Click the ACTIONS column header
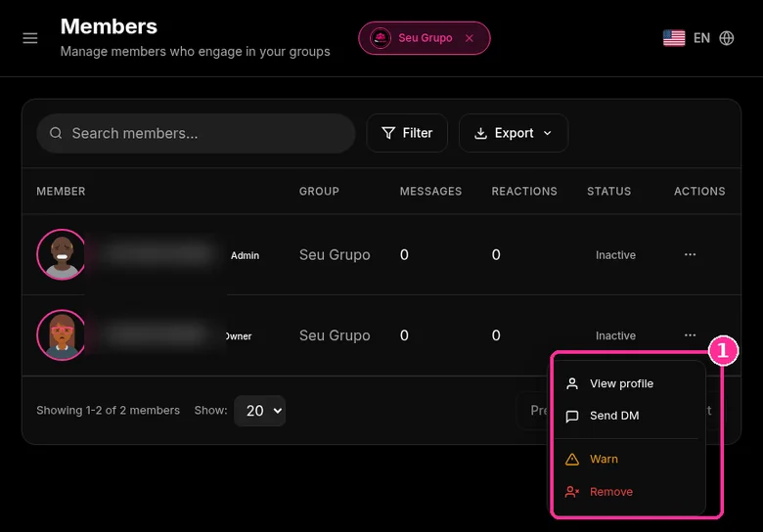Screen dimensions: 763x532 click(699, 191)
